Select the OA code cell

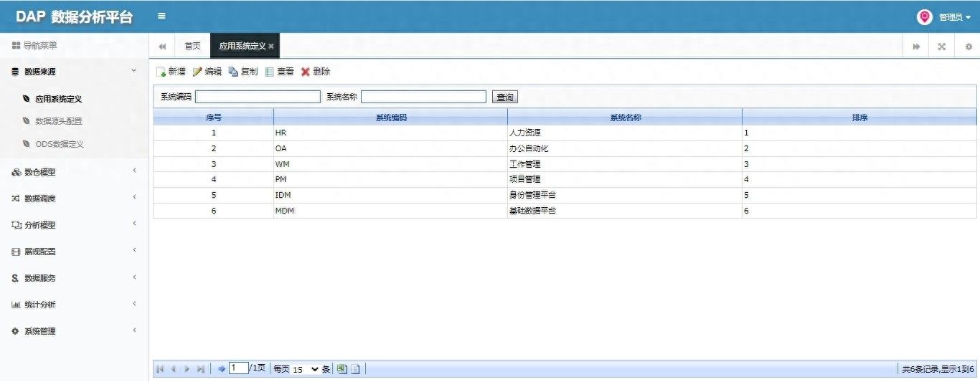point(391,148)
